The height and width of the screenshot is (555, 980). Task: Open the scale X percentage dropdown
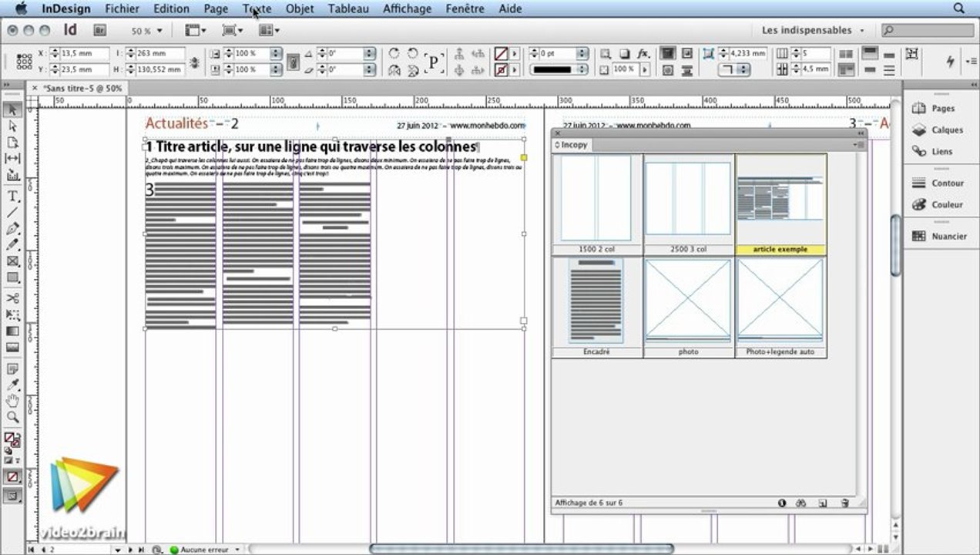click(x=275, y=53)
